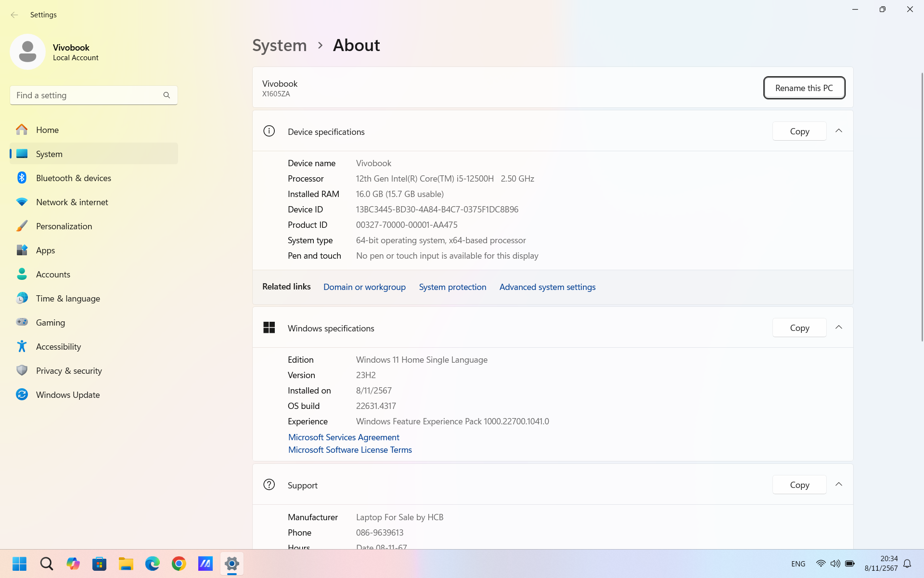Viewport: 924px width, 578px height.
Task: Click Rename this PC button
Action: coord(804,88)
